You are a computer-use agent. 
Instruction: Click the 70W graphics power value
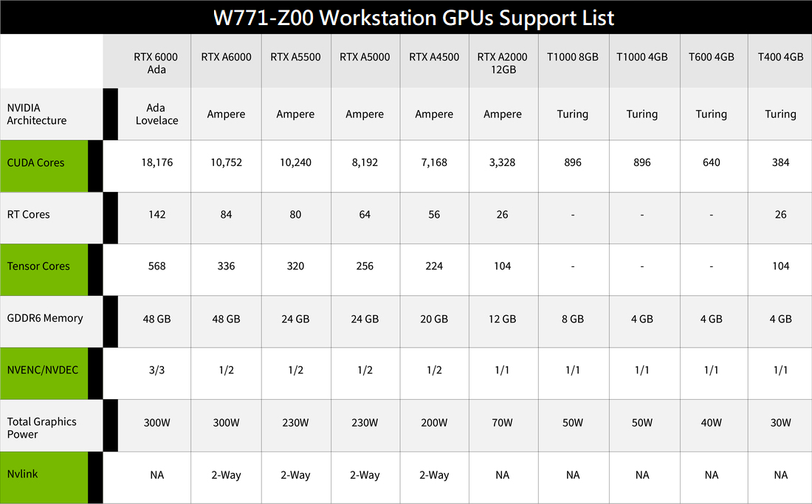coord(502,423)
